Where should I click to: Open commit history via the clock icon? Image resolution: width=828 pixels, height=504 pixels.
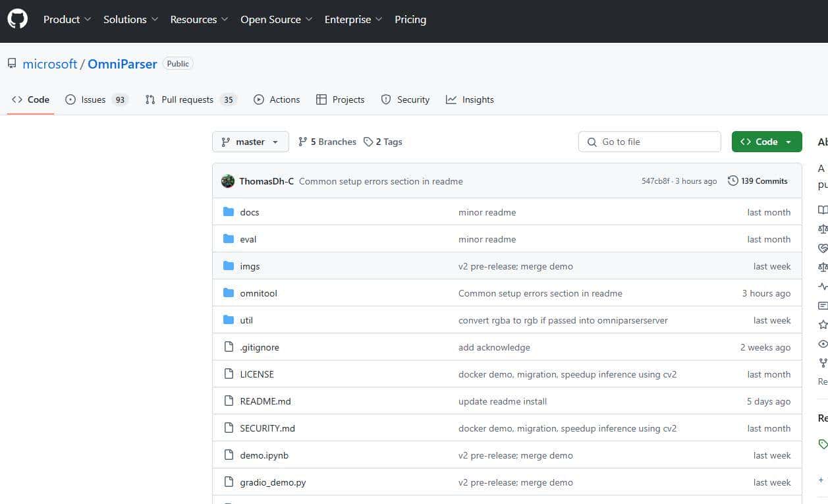pos(732,181)
